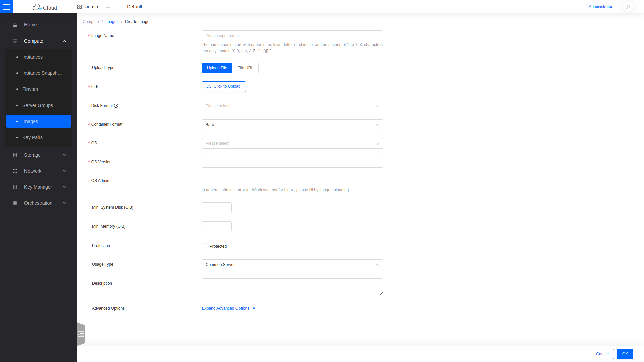Focus the OS Version input field
Screen dimensions: 644x362
[292, 162]
